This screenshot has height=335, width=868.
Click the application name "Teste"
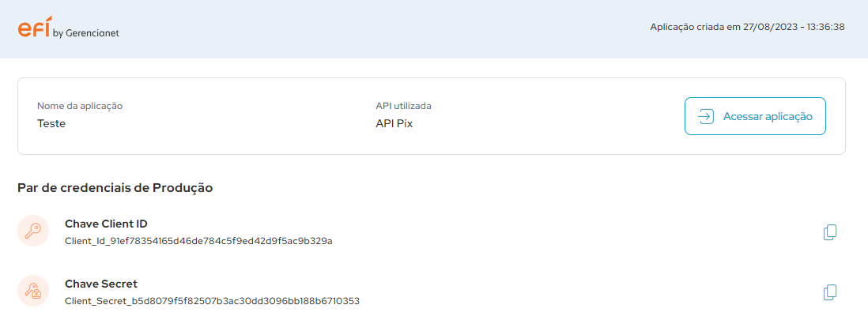click(x=51, y=123)
